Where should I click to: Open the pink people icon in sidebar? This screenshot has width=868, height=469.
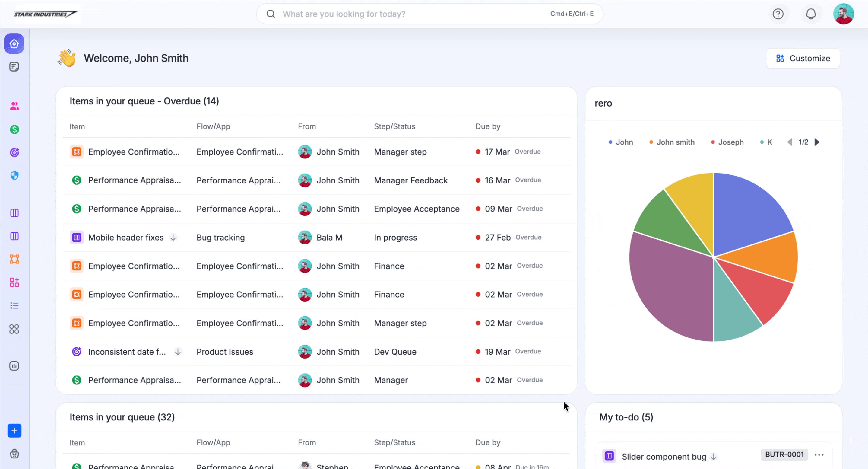pos(14,106)
